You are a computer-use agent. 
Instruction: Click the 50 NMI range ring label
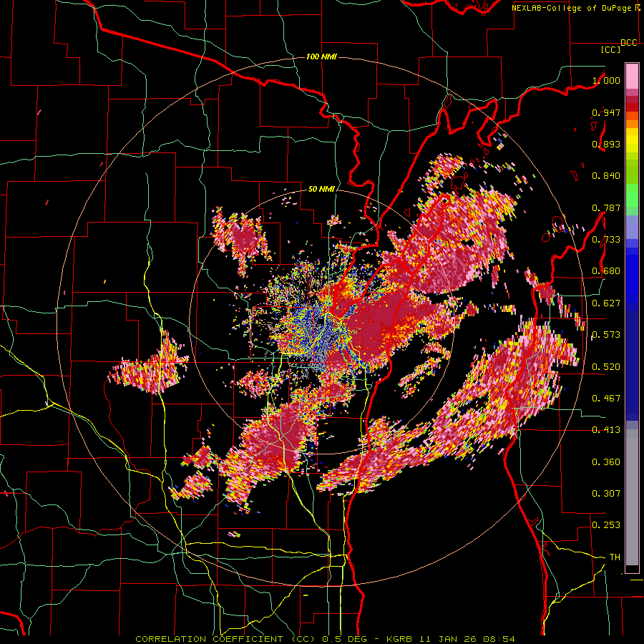(321, 190)
